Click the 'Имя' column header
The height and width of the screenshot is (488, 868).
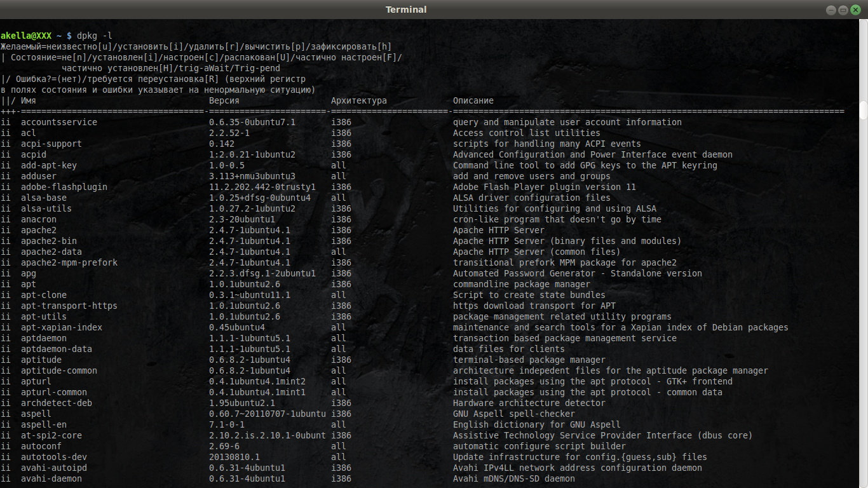pyautogui.click(x=29, y=100)
